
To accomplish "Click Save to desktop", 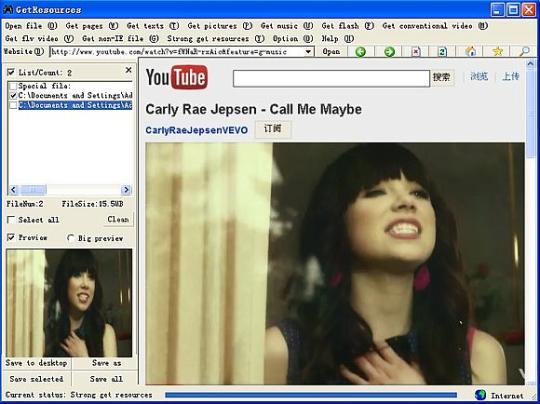I will [x=37, y=363].
